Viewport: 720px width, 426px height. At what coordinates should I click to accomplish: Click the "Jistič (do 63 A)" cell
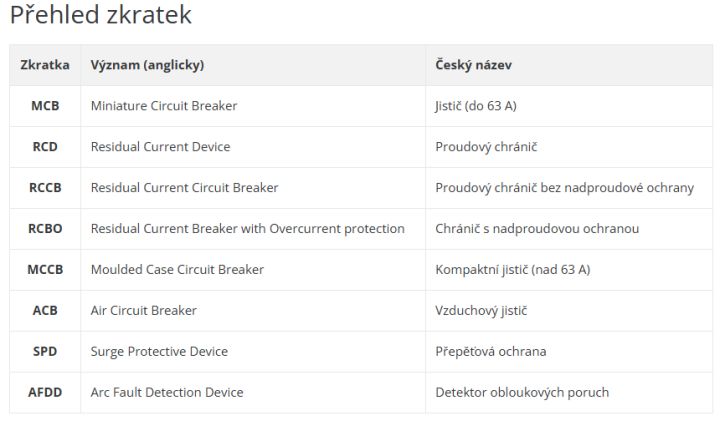[476, 105]
